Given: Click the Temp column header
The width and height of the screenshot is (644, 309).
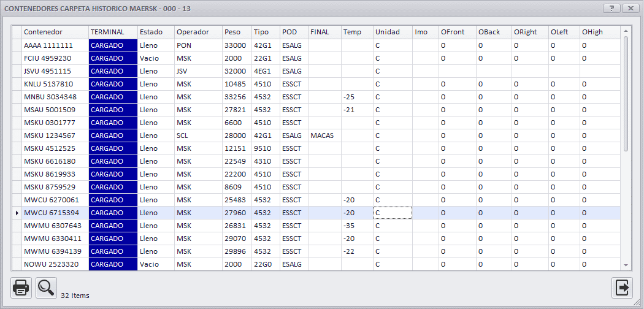Looking at the screenshot, I should 357,32.
